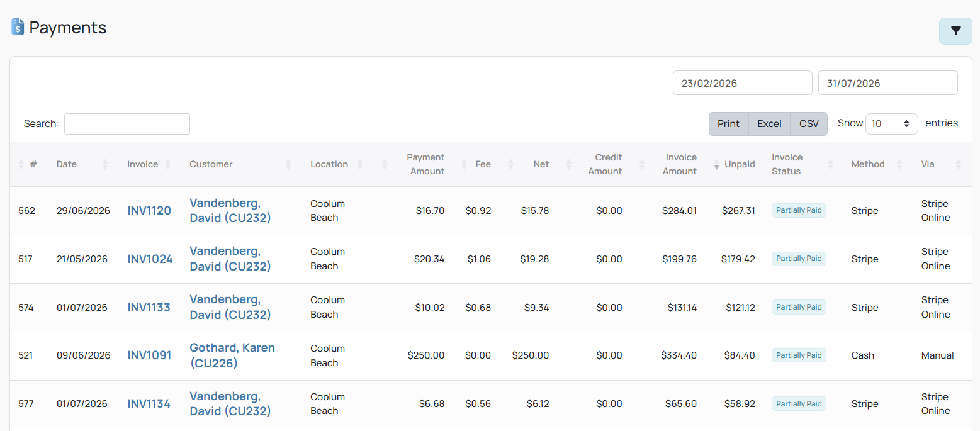This screenshot has height=431, width=980.
Task: Click the Print export button
Action: click(728, 124)
